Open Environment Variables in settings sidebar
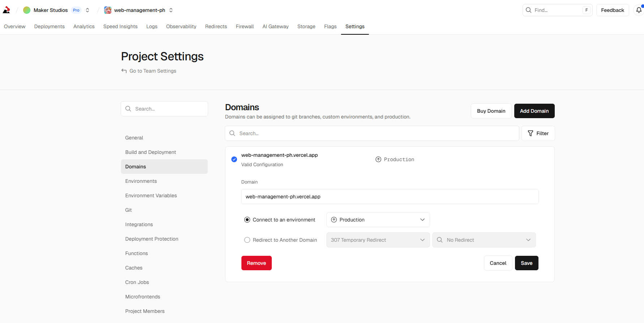Image resolution: width=644 pixels, height=323 pixels. [151, 195]
